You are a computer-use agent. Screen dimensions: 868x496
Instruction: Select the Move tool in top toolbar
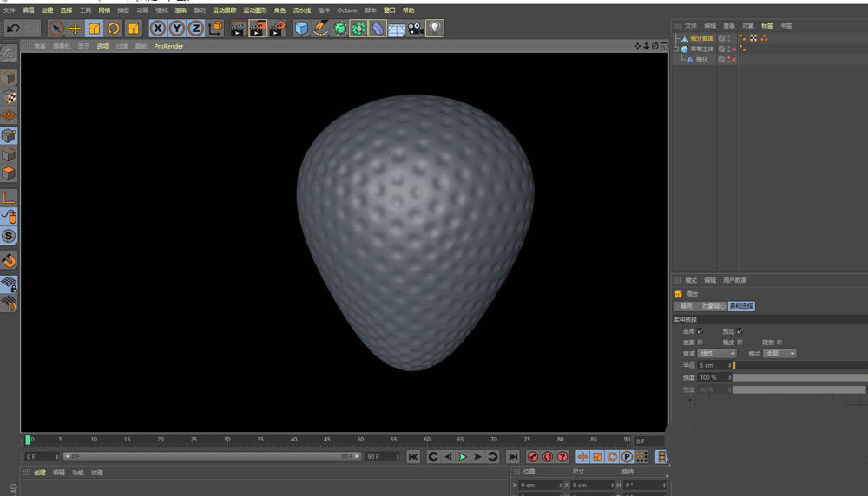pyautogui.click(x=75, y=29)
